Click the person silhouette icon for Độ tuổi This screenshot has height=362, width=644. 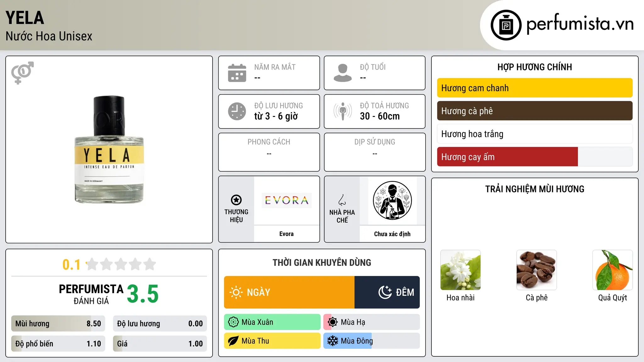tap(343, 73)
